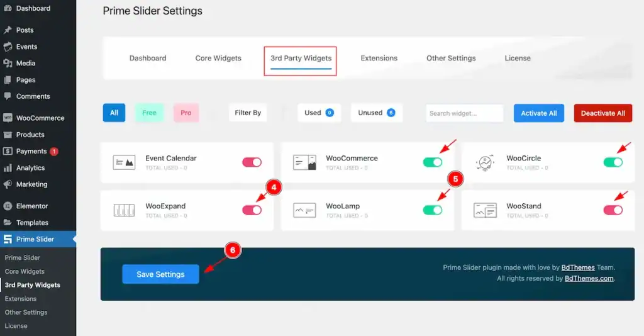Image resolution: width=644 pixels, height=336 pixels.
Task: Click the Media icon in sidebar
Action: coord(8,64)
